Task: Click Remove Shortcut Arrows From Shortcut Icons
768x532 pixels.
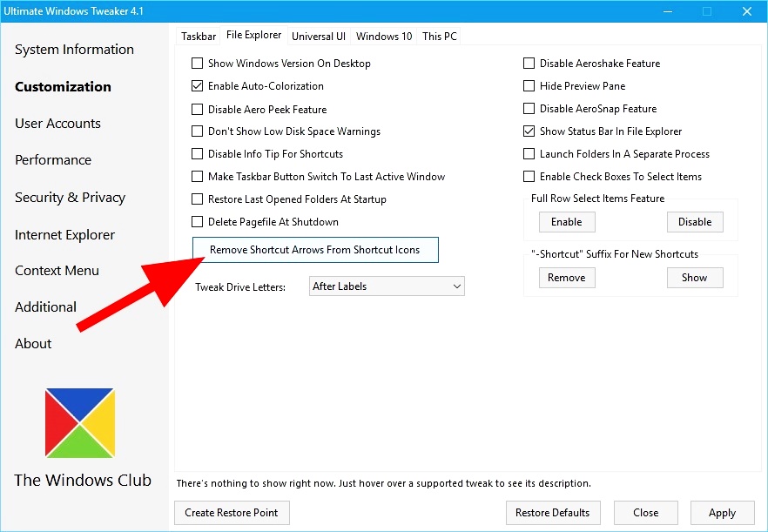Action: 315,250
